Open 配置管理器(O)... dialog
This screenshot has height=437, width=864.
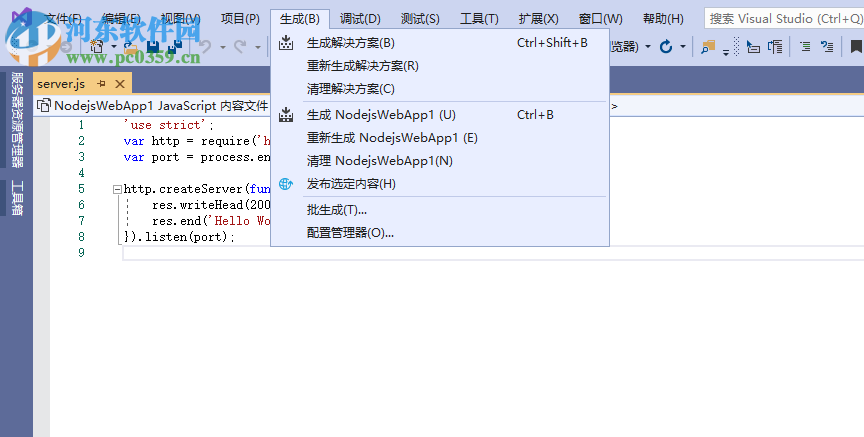(440, 233)
